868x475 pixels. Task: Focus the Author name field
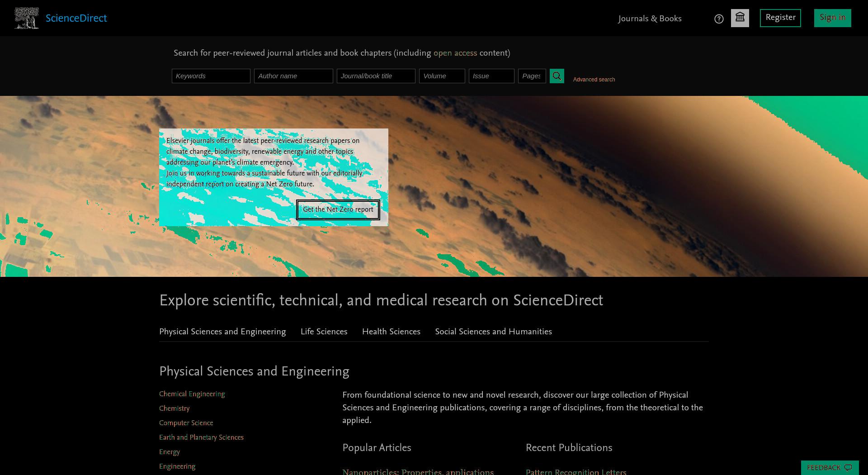pos(293,76)
